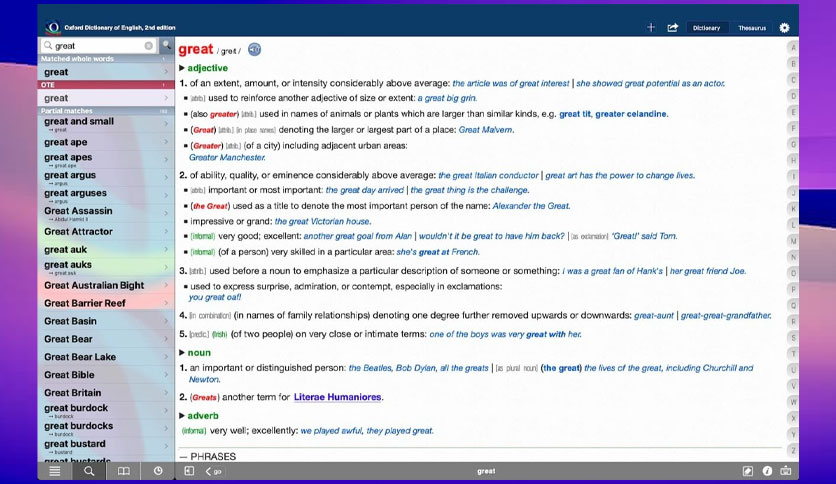Click the magnifier button beside the search field
836x484 pixels.
point(167,45)
